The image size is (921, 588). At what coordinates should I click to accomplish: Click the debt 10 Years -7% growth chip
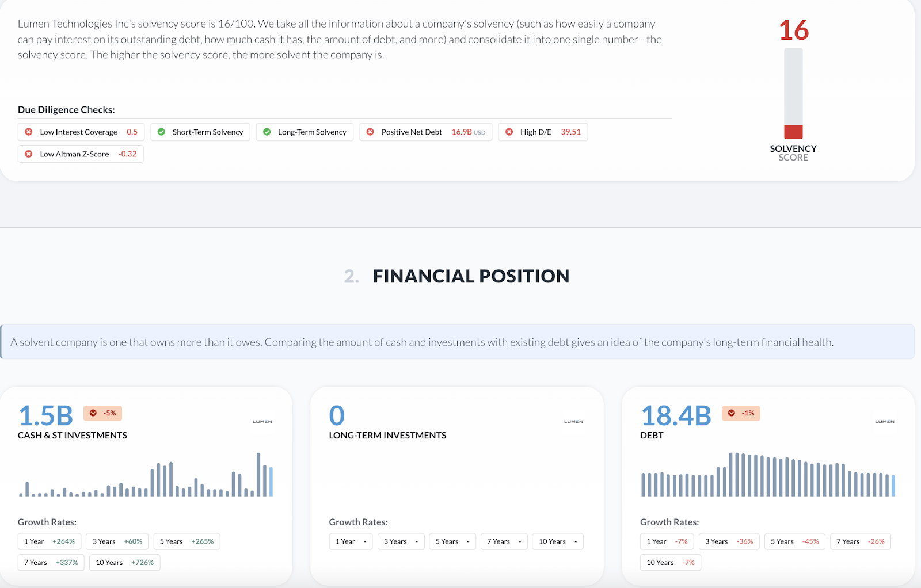670,563
